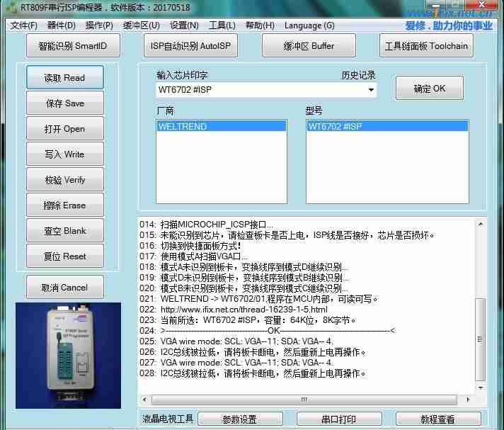Abort operation with 取消 Cancel
The height and width of the screenshot is (430, 504).
coord(64,288)
